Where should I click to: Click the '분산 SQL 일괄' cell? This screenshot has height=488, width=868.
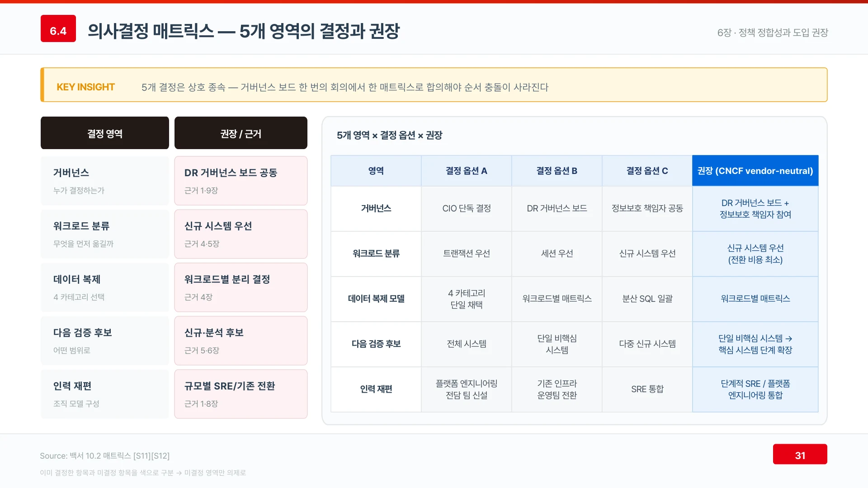click(x=647, y=299)
